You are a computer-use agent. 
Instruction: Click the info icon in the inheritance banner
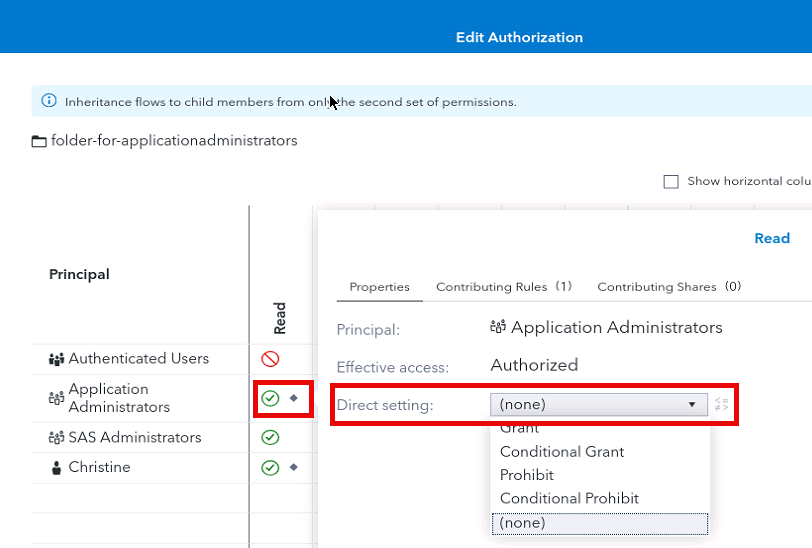49,101
